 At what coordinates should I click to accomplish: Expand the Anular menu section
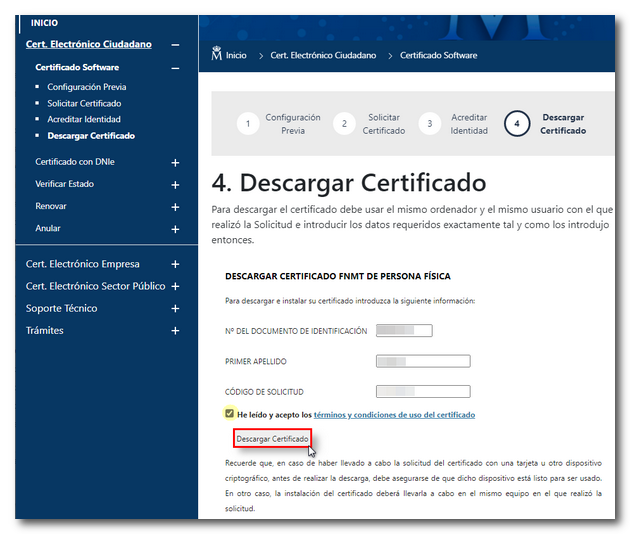175,229
